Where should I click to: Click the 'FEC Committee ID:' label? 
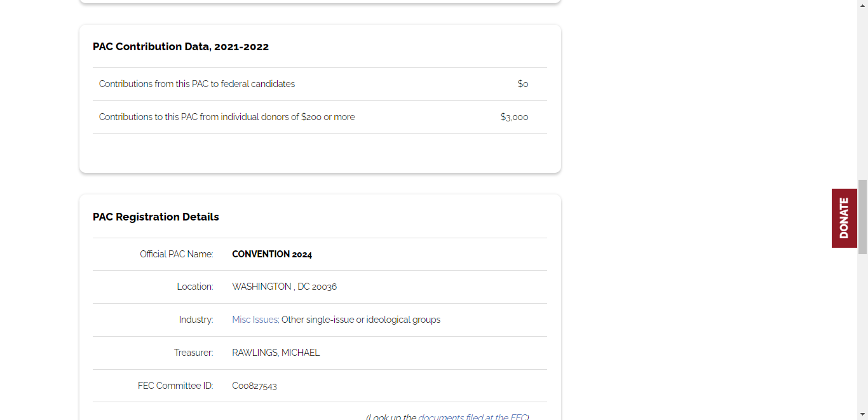175,386
